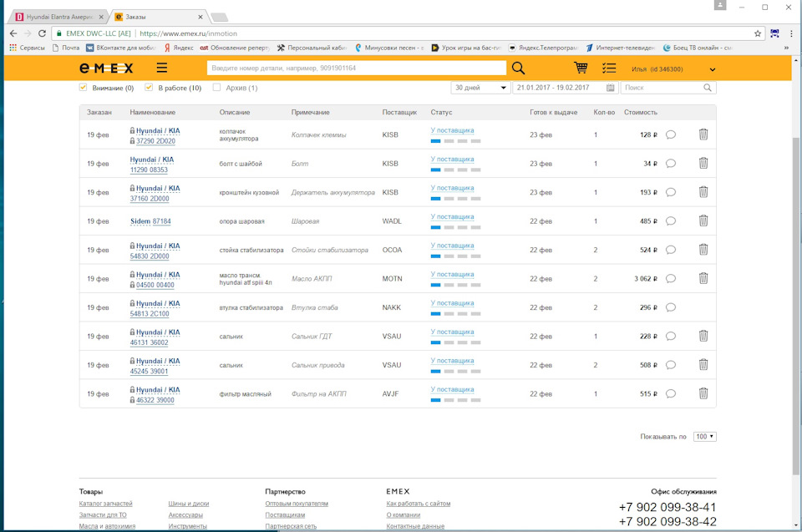The width and height of the screenshot is (802, 532).
Task: Toggle the В работе (10) checkbox
Action: 149,88
